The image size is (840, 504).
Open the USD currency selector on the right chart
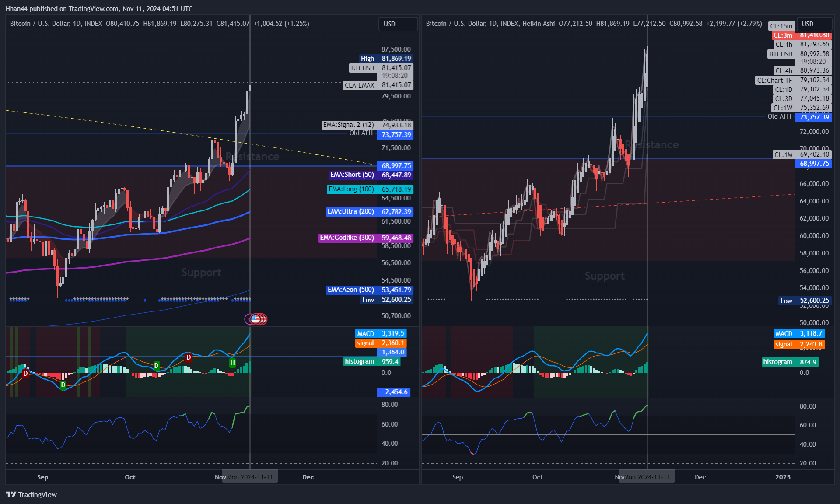point(814,24)
